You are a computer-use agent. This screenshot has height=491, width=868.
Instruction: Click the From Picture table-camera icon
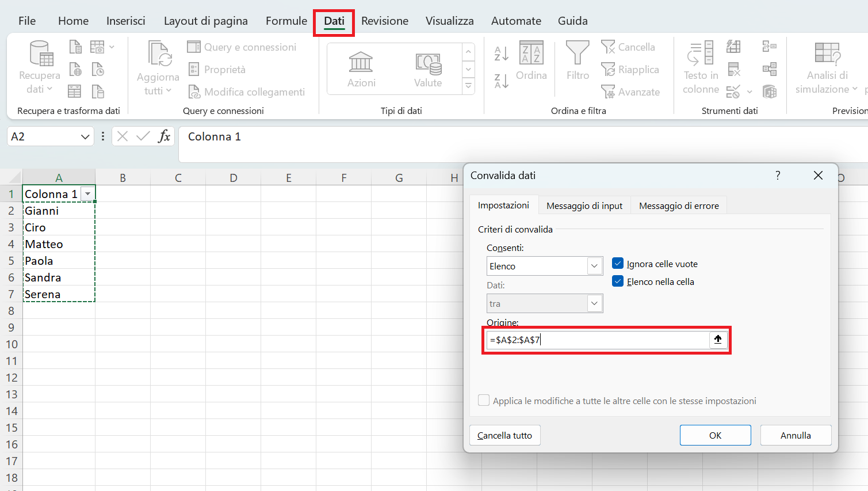coord(97,47)
